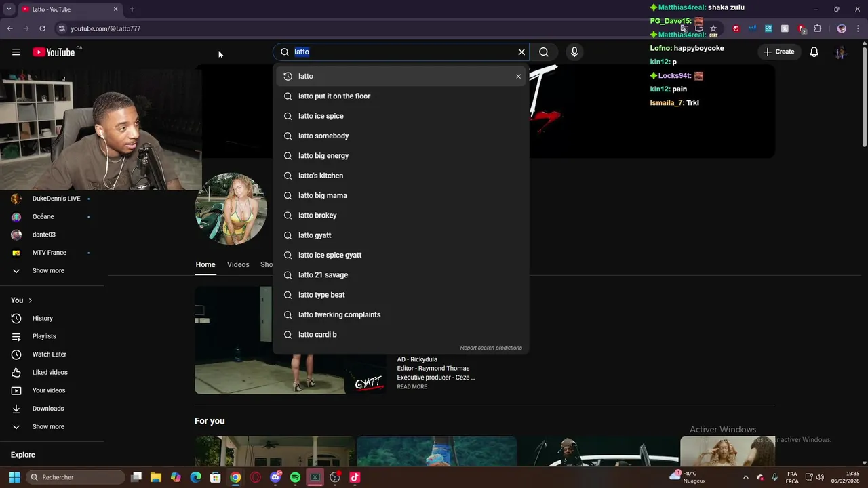Open the DukeDennis LIVE subscription

[x=52, y=199]
